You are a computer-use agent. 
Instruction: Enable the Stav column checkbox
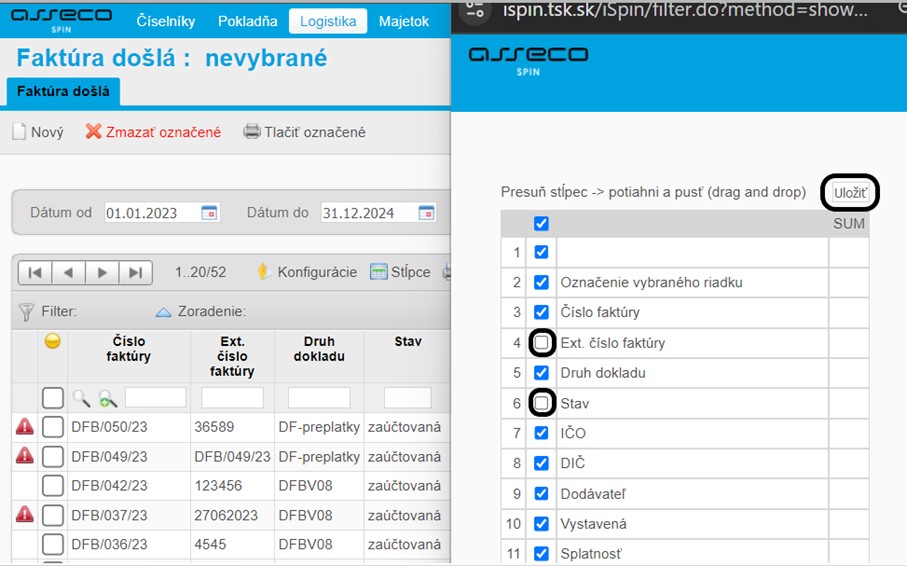541,403
